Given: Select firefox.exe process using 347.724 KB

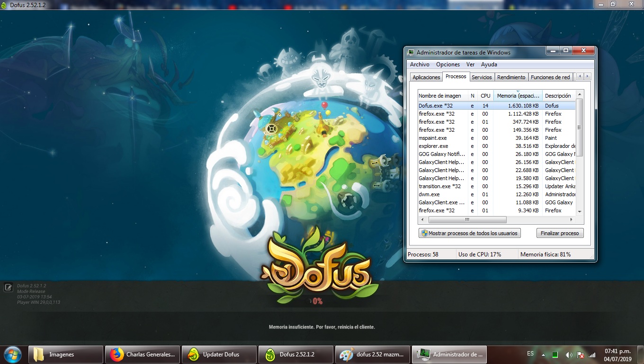Looking at the screenshot, I should coord(496,122).
